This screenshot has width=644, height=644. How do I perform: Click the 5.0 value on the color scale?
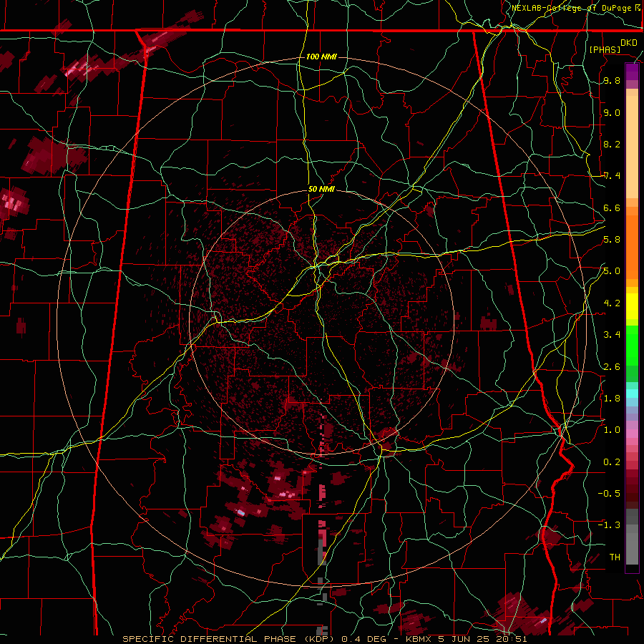point(612,271)
